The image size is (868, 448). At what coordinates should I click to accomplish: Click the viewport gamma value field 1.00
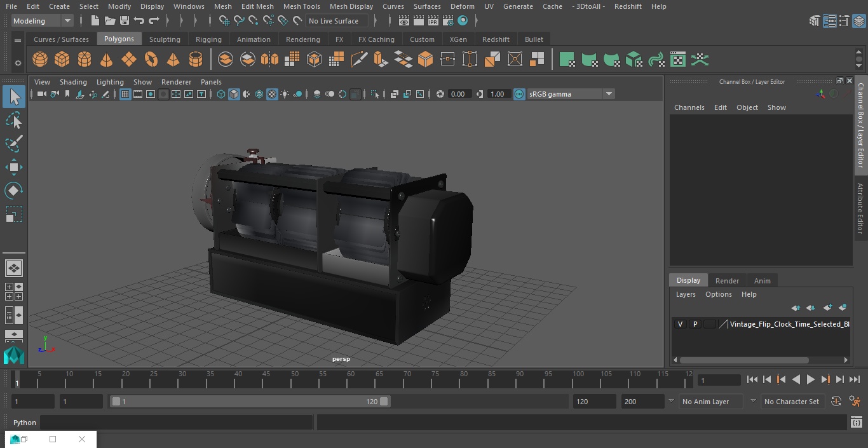(x=498, y=94)
